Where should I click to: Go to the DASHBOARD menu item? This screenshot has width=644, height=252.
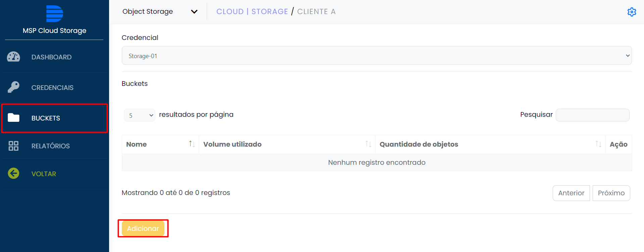click(51, 57)
